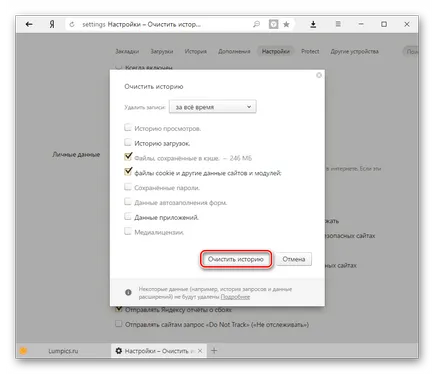Click the Очистить историю dialog heading
The width and height of the screenshot is (434, 374).
click(154, 86)
